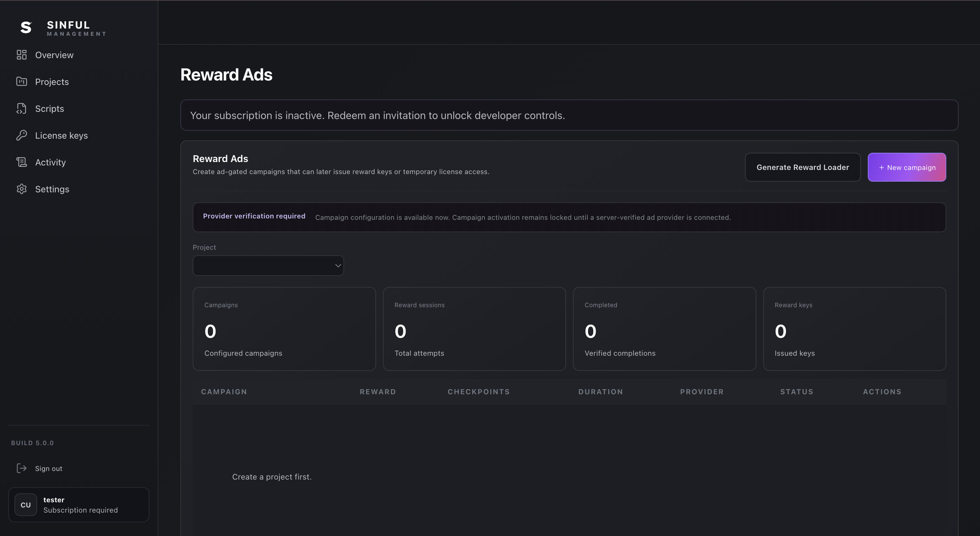This screenshot has width=980, height=536.
Task: Click the Reward keys stat card
Action: pyautogui.click(x=854, y=329)
